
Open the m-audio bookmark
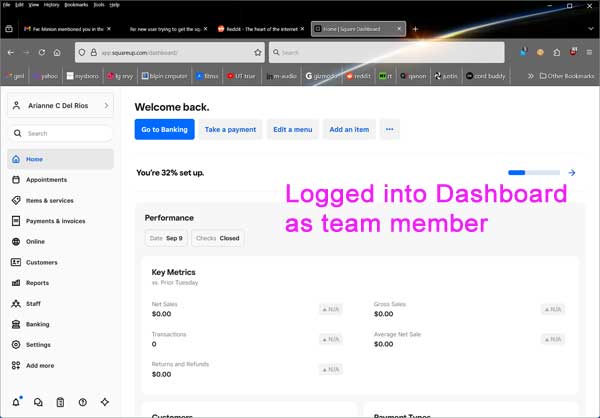[x=282, y=76]
